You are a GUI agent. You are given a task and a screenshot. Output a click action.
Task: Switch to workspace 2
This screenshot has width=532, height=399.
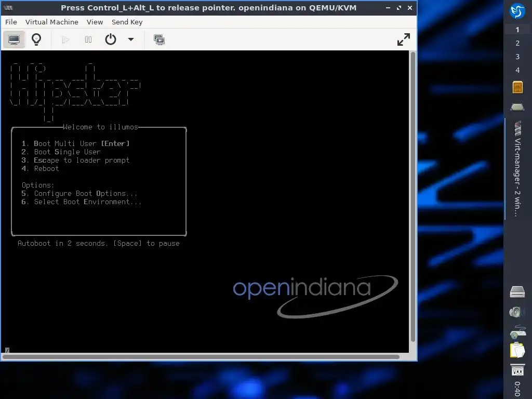coord(517,43)
